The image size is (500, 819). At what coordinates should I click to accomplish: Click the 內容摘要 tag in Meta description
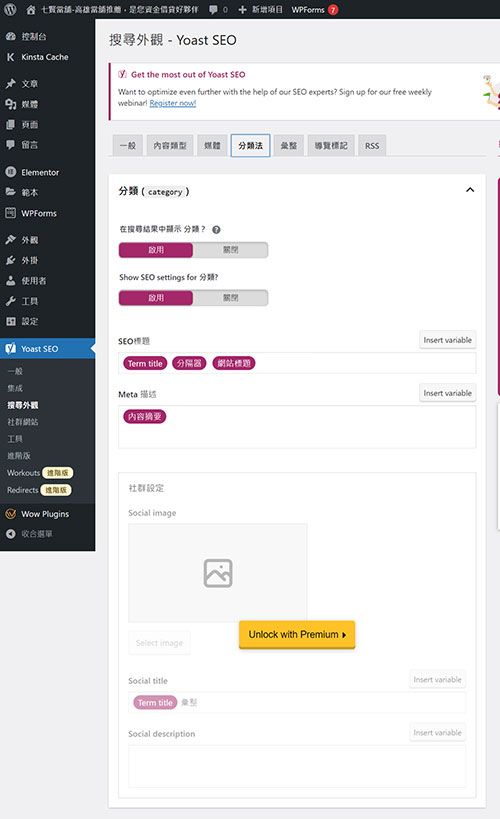click(144, 416)
